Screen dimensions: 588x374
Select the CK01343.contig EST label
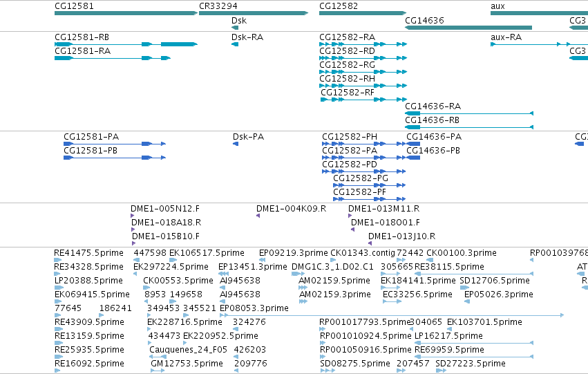(x=363, y=253)
